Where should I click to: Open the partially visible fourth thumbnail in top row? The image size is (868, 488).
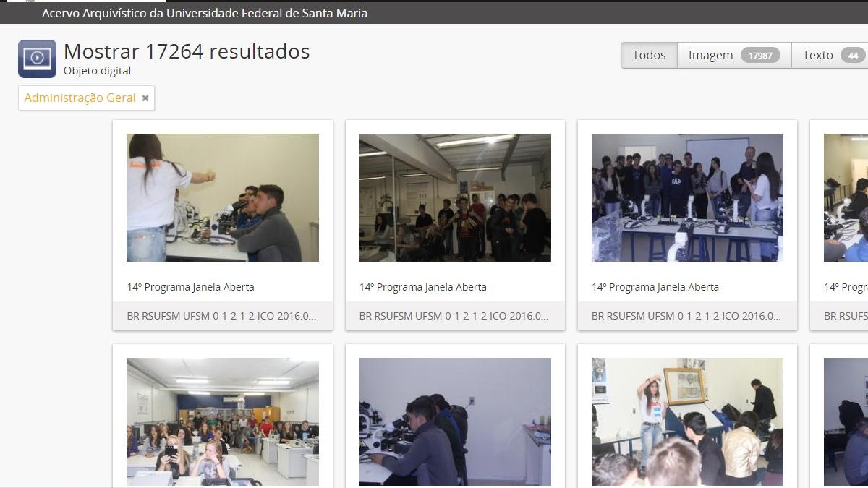pyautogui.click(x=846, y=197)
